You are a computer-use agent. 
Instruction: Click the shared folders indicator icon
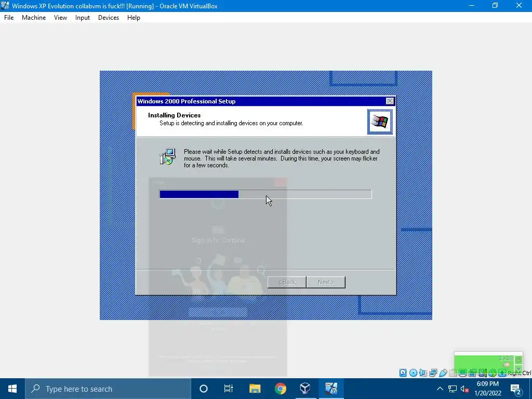point(453,373)
